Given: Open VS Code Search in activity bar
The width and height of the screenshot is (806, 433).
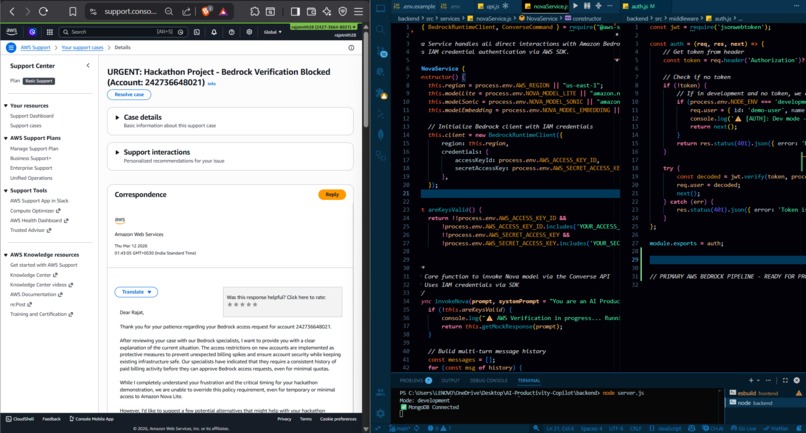Looking at the screenshot, I should click(380, 29).
